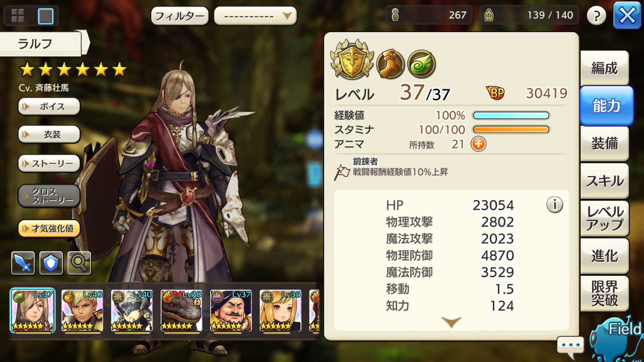Expand the ボイス voice button

tap(49, 106)
